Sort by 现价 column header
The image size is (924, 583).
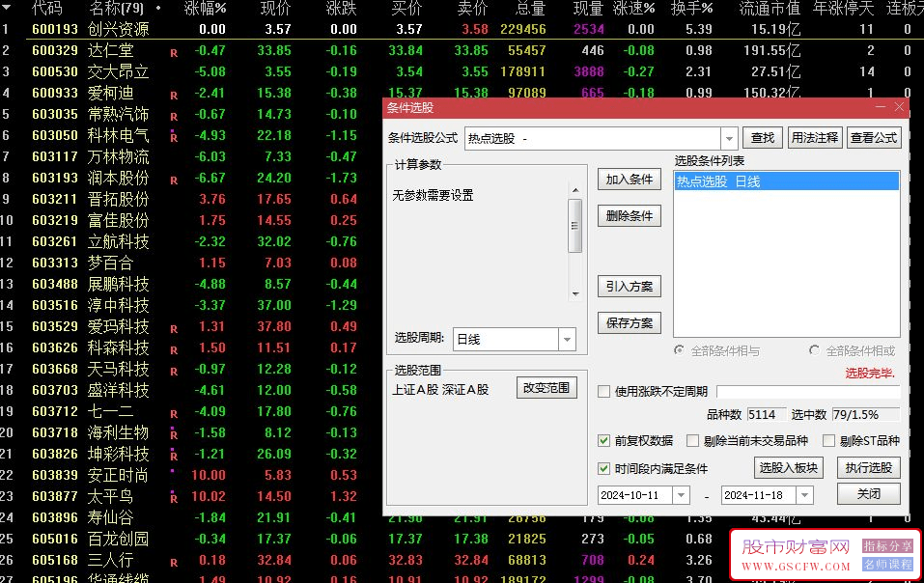coord(275,9)
